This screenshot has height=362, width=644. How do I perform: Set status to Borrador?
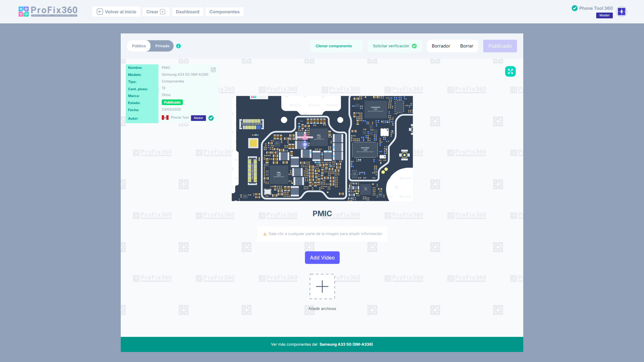coord(441,46)
